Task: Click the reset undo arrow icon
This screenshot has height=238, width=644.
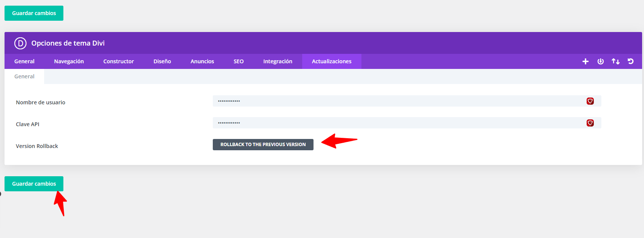Action: (630, 61)
